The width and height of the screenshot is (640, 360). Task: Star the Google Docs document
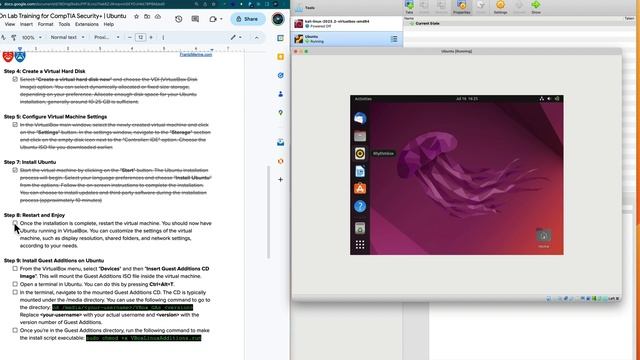(136, 16)
